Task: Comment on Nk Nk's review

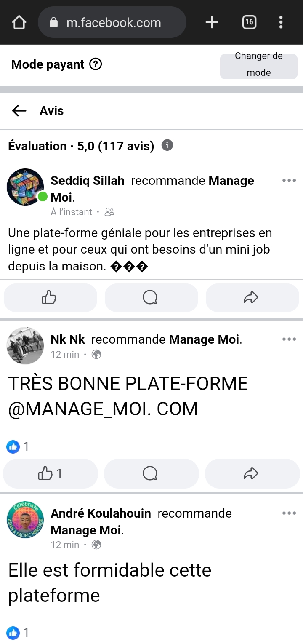Action: tap(150, 473)
